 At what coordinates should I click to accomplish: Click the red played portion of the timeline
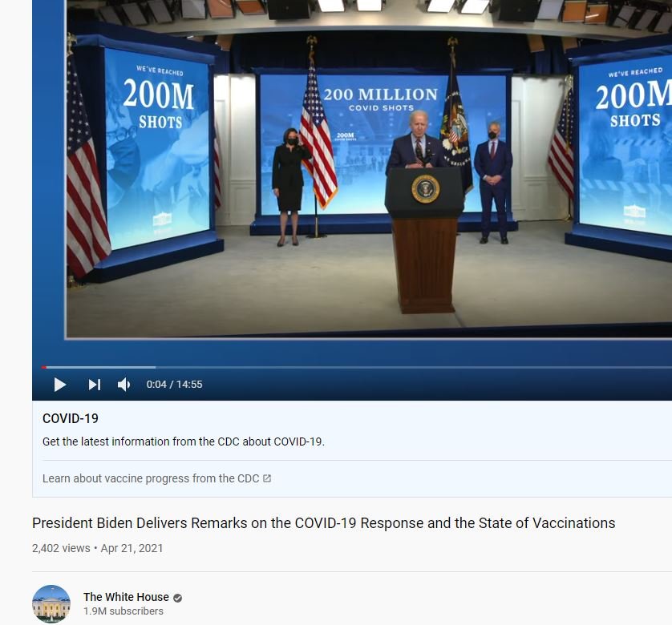click(43, 367)
